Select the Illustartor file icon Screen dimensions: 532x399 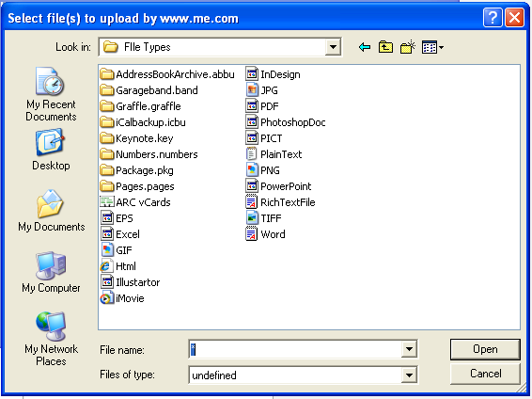pos(107,282)
